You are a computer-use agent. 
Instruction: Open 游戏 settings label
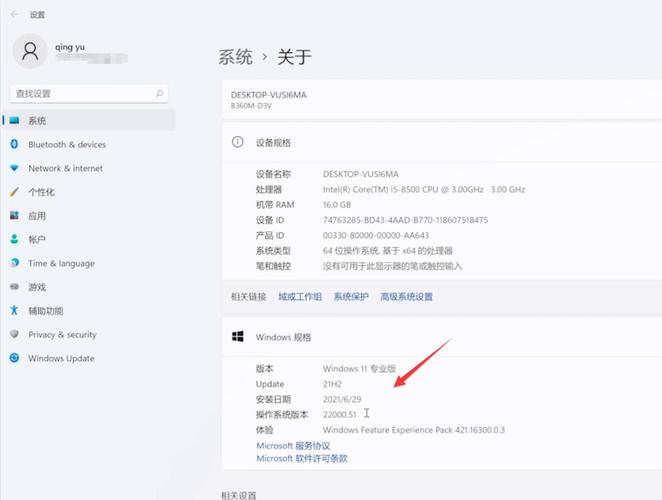pyautogui.click(x=37, y=287)
